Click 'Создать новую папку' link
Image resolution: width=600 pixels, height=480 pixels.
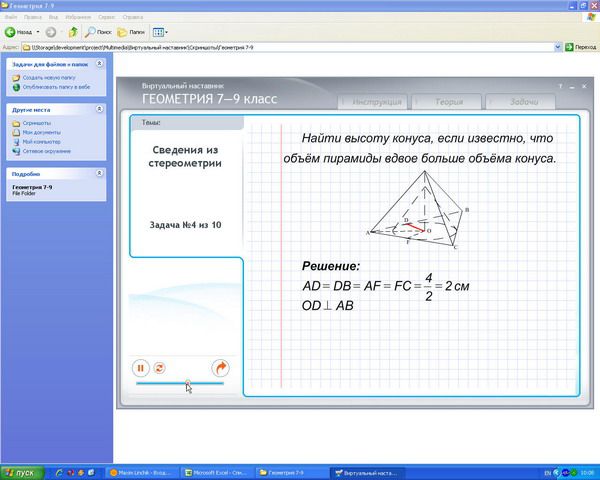pos(49,77)
